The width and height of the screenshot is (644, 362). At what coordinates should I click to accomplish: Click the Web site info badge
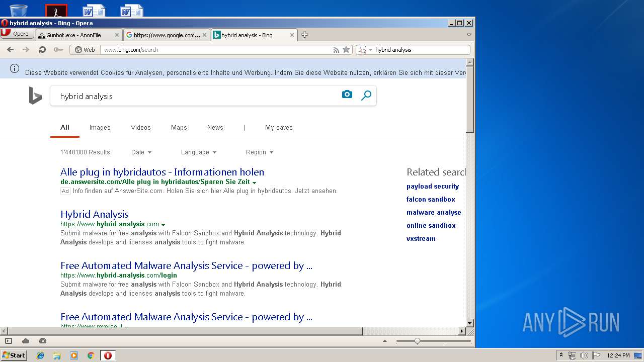coord(85,50)
